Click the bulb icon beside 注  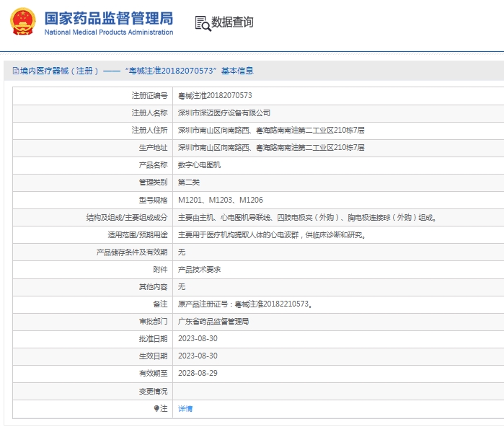[156, 408]
